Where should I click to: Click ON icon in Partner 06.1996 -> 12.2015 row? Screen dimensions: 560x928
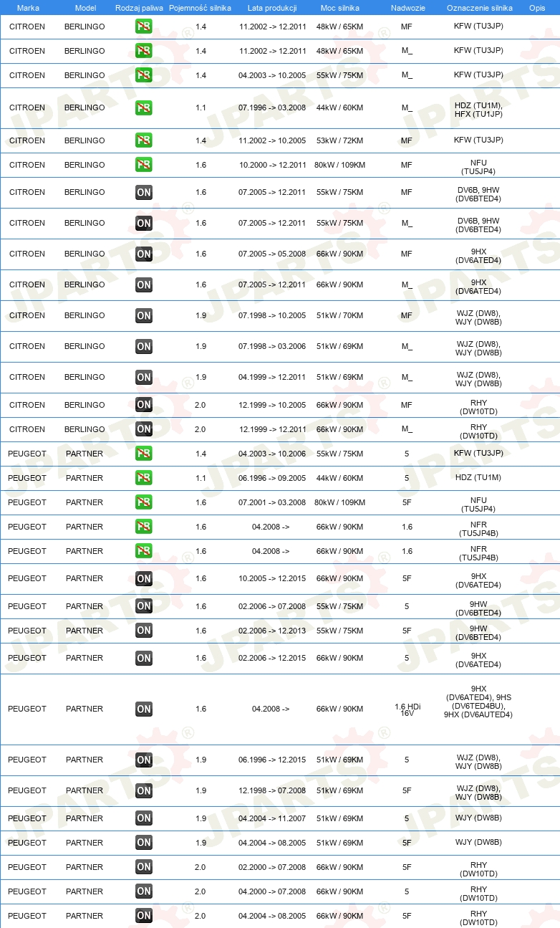click(144, 760)
